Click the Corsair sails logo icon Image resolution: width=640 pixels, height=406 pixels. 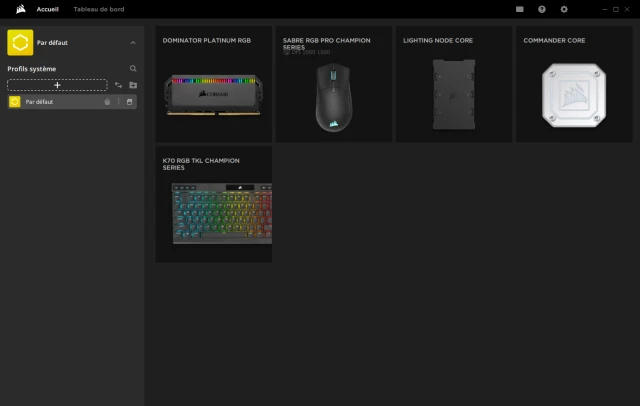click(x=20, y=9)
